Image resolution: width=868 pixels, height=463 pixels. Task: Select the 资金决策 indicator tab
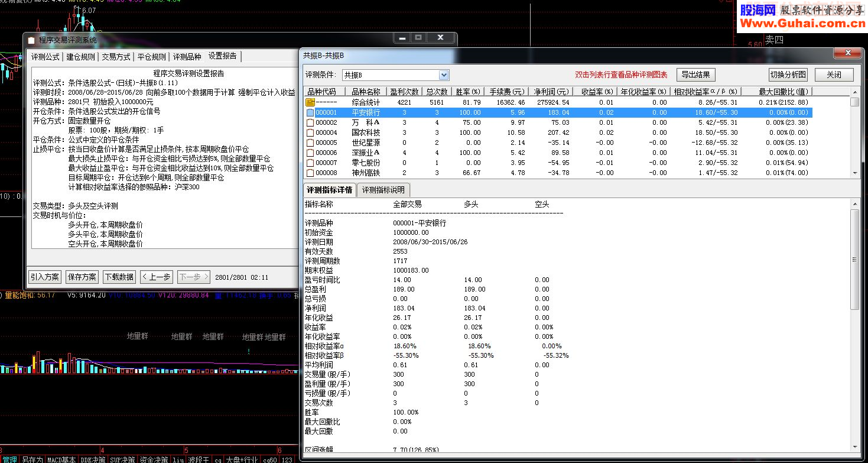154,459
